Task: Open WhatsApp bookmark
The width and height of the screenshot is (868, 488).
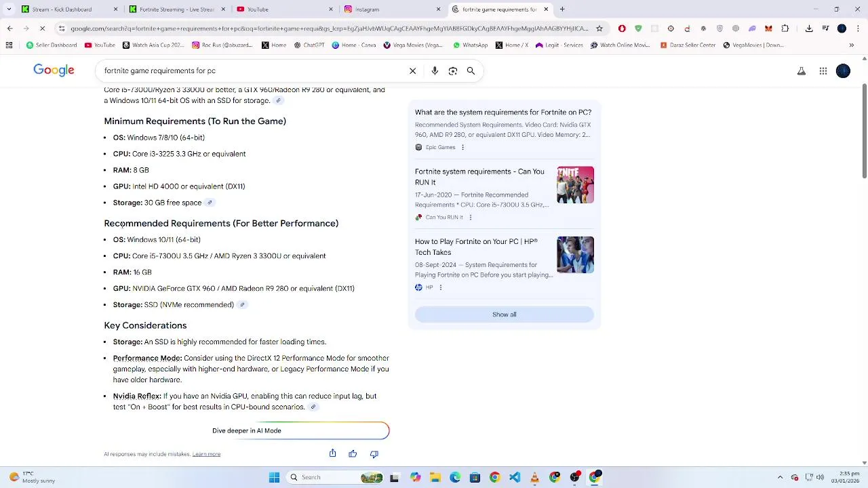Action: [470, 45]
